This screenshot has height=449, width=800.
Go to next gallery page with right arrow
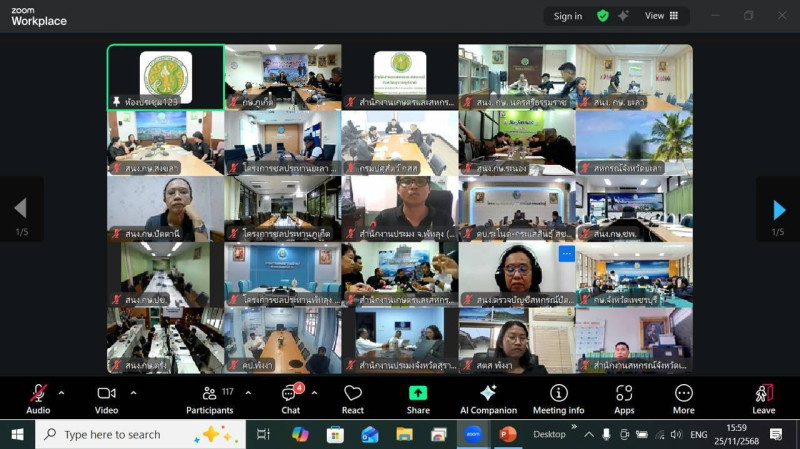pyautogui.click(x=778, y=210)
